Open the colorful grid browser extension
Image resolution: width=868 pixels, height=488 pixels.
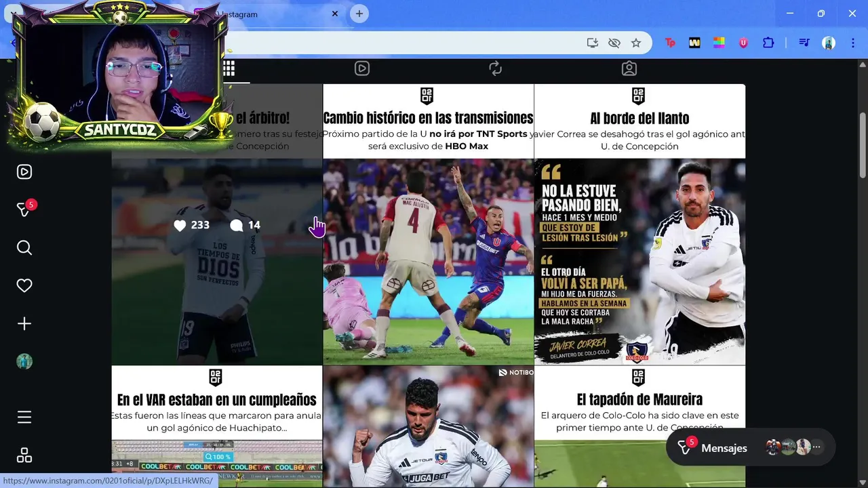point(719,43)
